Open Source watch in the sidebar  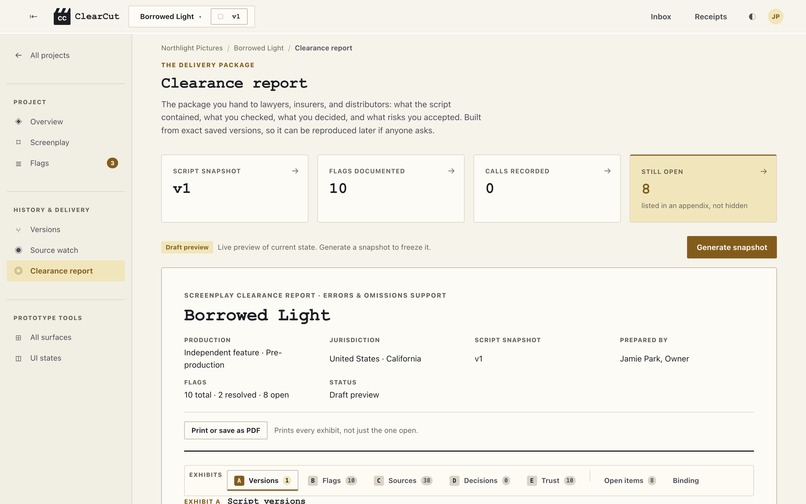point(66,250)
